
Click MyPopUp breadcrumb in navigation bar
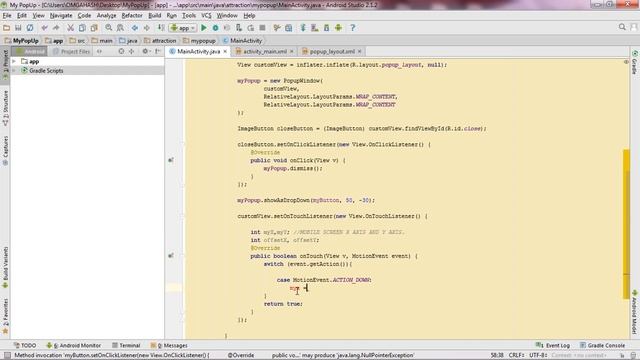pos(22,41)
